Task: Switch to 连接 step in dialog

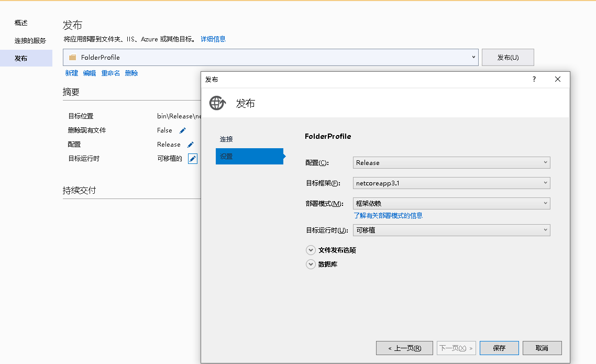Action: [226, 139]
